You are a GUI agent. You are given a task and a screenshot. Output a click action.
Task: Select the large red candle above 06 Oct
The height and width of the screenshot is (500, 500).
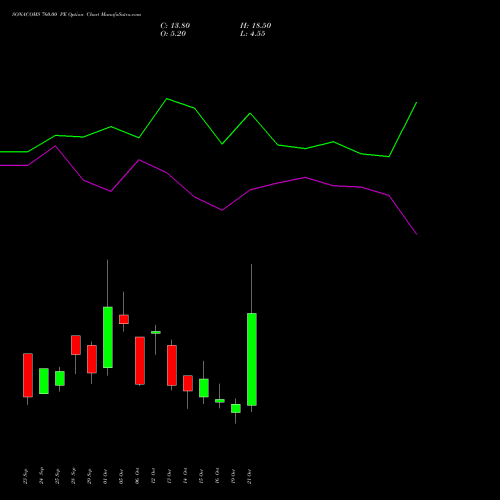point(140,361)
